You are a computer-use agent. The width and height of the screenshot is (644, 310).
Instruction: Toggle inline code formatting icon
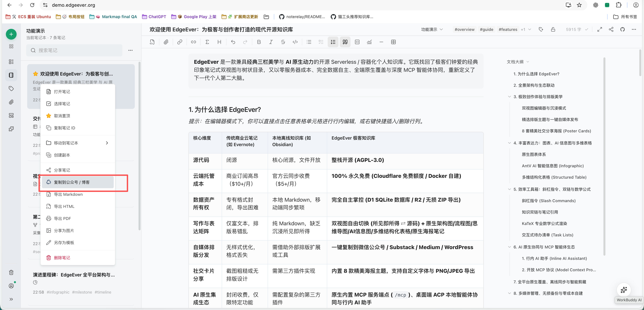295,42
